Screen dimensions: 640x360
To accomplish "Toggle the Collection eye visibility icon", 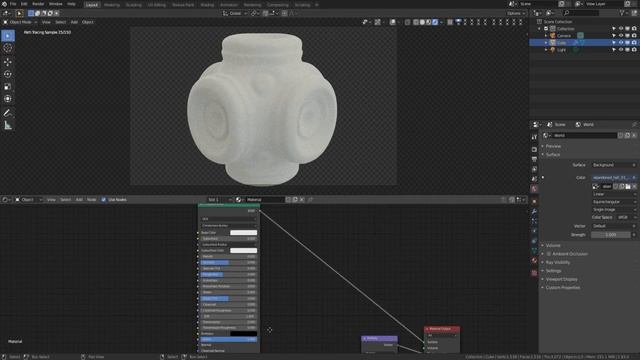I will (621, 29).
